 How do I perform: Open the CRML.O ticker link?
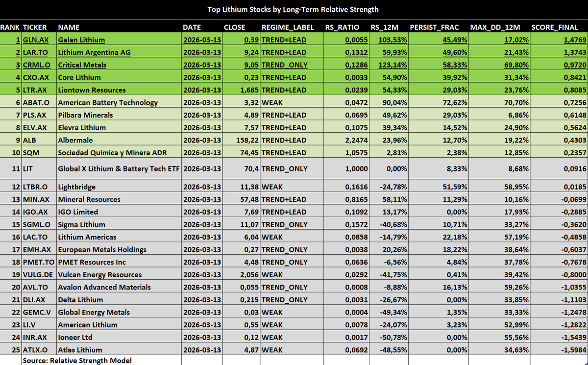[37, 65]
